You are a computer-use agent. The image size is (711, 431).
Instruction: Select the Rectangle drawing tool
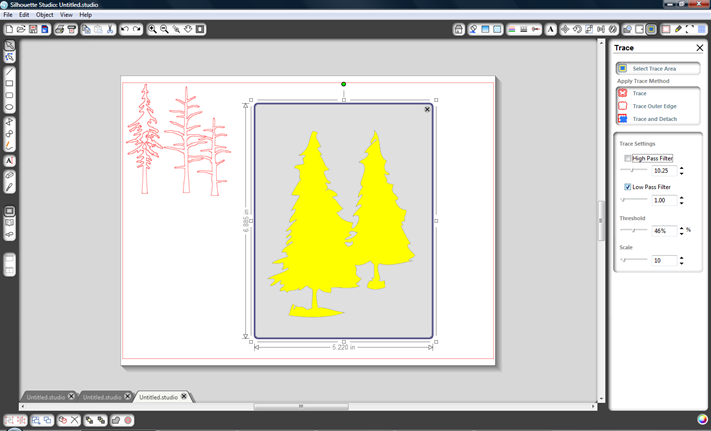coord(10,83)
